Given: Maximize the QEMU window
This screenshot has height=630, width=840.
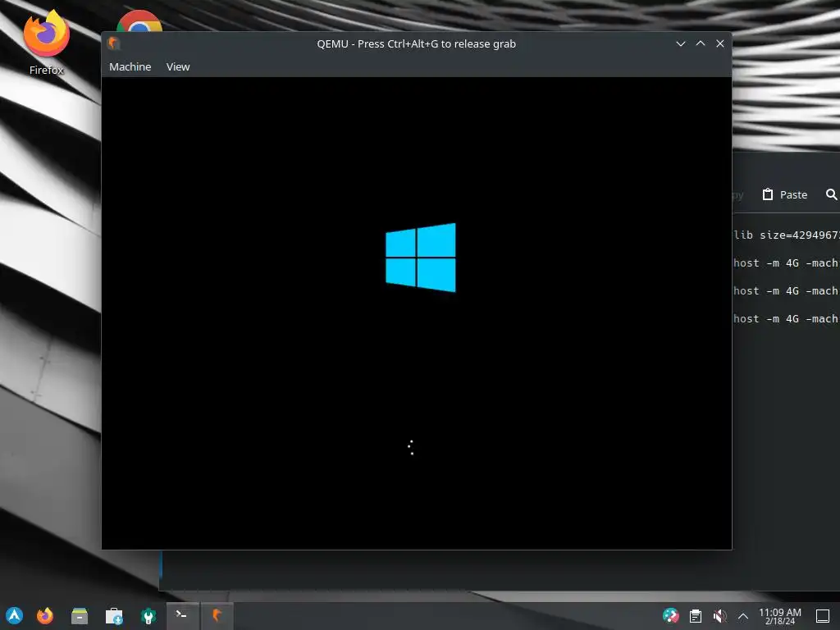Looking at the screenshot, I should point(701,44).
